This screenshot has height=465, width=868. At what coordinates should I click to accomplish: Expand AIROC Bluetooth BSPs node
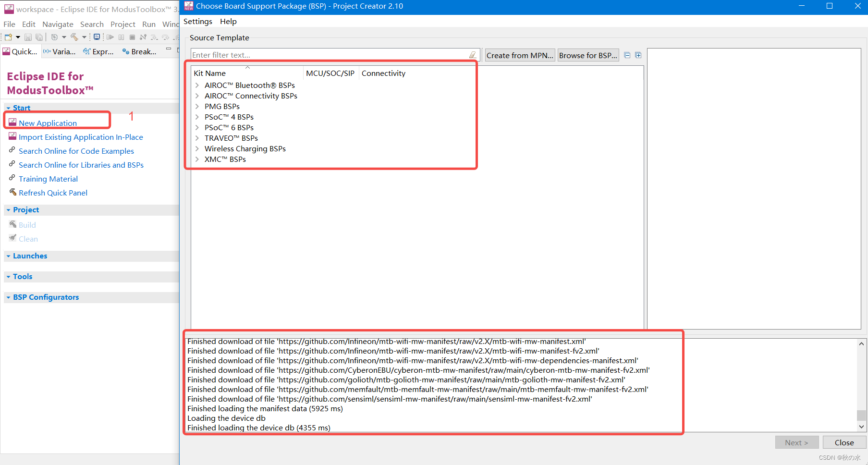[197, 85]
